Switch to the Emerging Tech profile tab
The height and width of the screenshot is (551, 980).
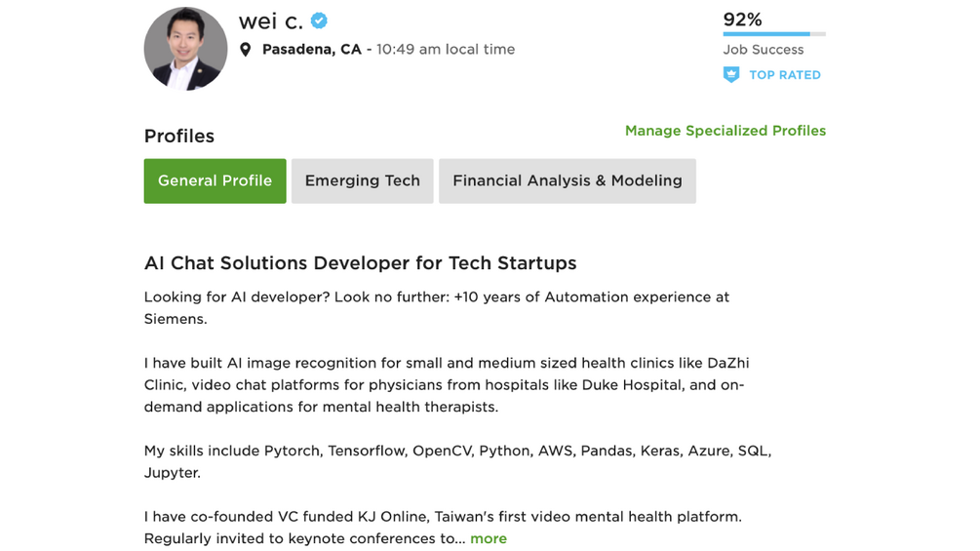click(x=362, y=180)
